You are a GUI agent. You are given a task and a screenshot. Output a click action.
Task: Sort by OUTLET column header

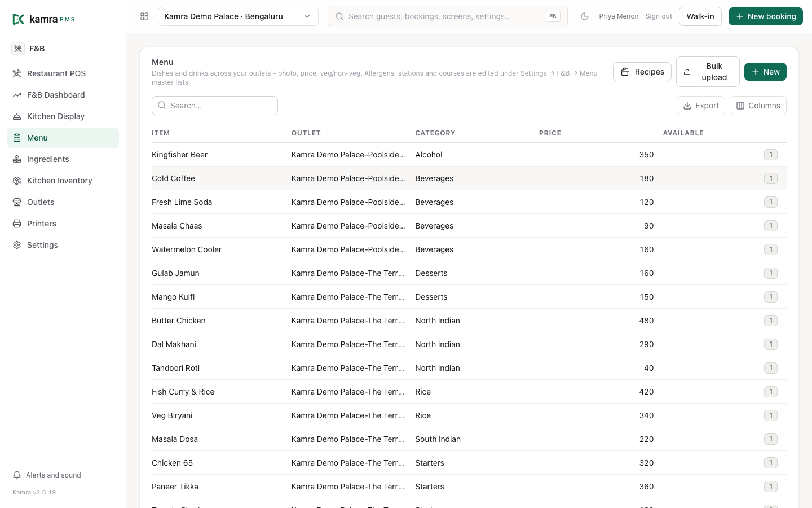(x=306, y=133)
